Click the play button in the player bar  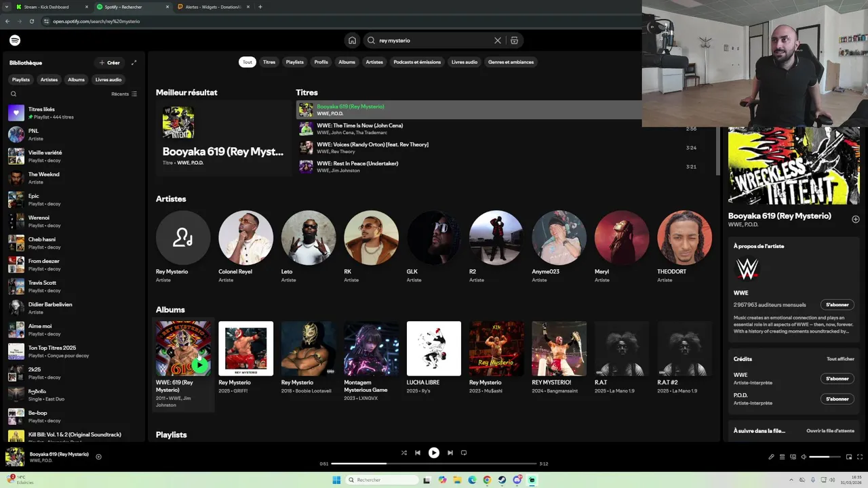click(x=434, y=453)
